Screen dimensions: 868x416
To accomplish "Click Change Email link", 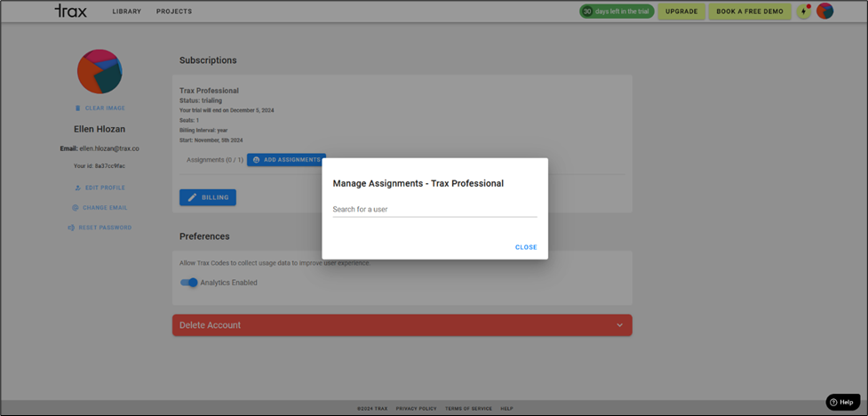I will pyautogui.click(x=100, y=208).
